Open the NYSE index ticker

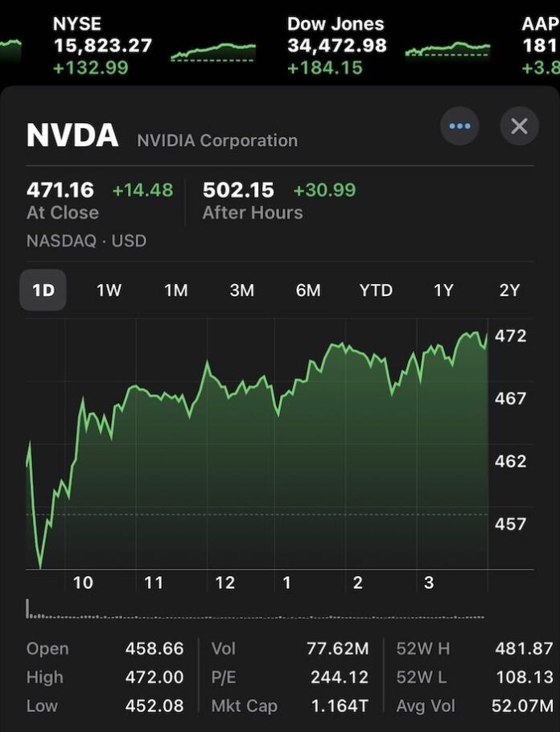pyautogui.click(x=102, y=46)
